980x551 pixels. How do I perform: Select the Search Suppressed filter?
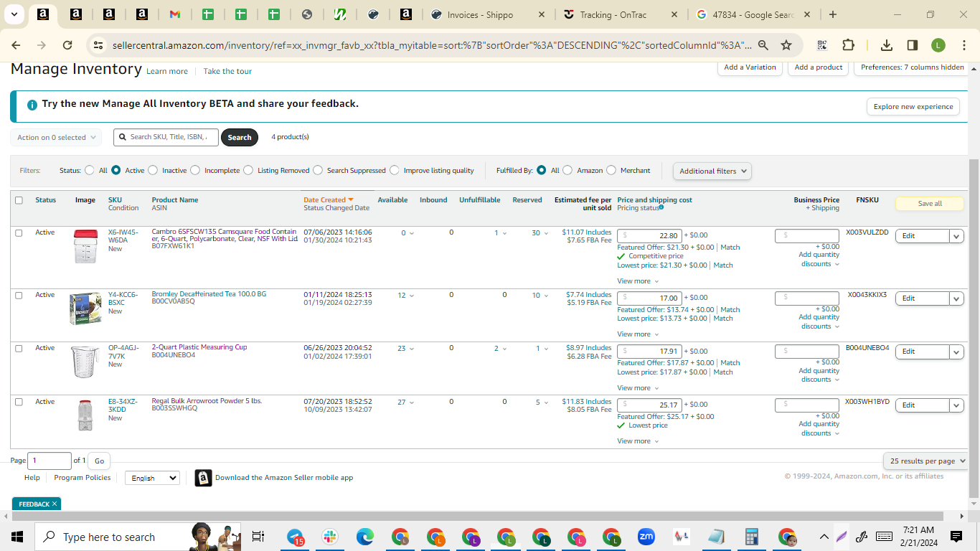tap(318, 171)
